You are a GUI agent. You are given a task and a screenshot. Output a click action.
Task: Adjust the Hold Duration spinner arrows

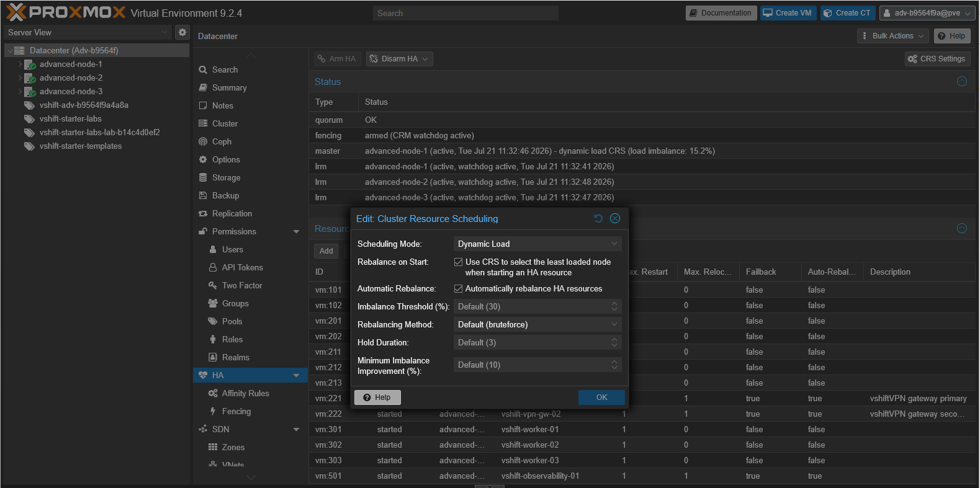click(x=614, y=343)
